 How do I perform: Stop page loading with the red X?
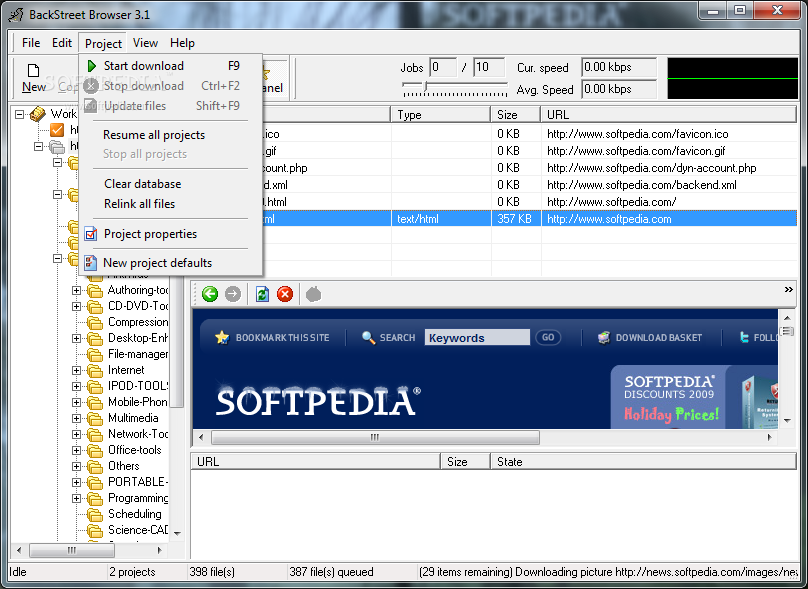coord(285,294)
